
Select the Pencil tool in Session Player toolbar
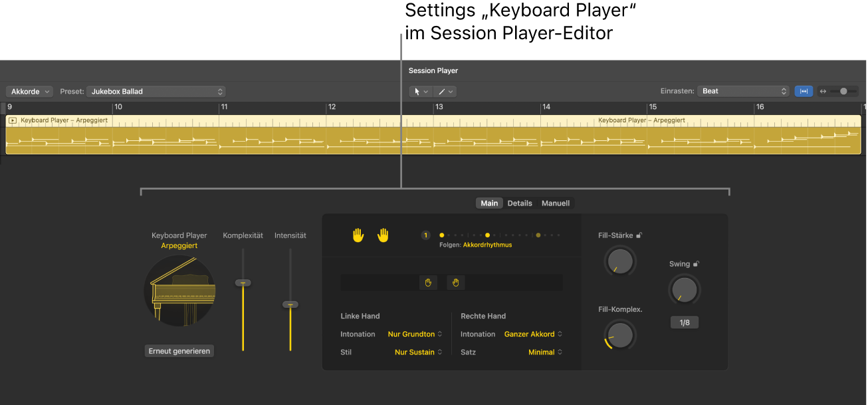(x=442, y=92)
